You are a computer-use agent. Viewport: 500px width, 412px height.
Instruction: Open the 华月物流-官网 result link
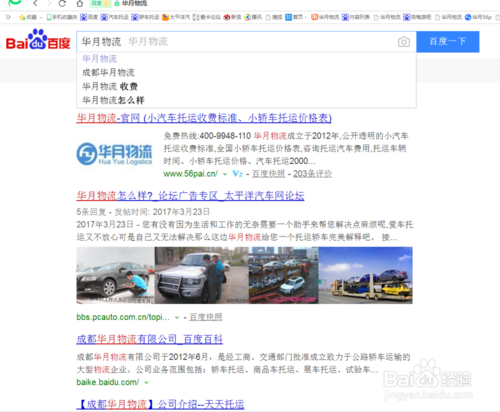pyautogui.click(x=204, y=118)
